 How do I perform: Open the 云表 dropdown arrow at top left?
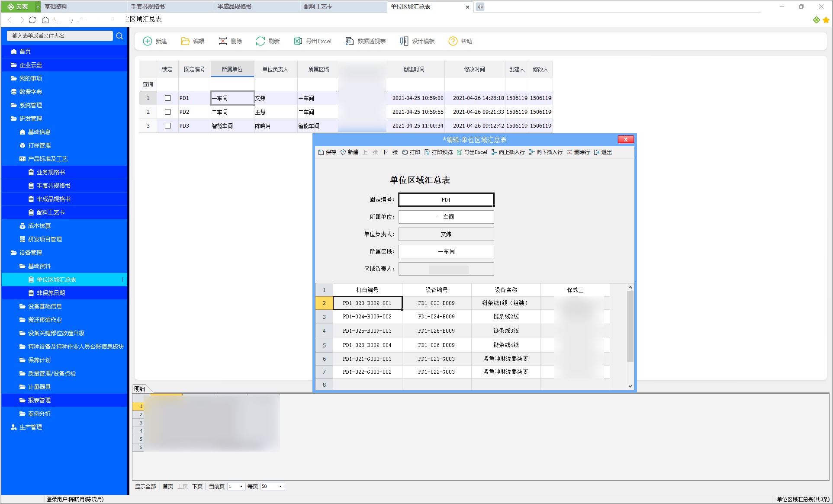tap(38, 7)
